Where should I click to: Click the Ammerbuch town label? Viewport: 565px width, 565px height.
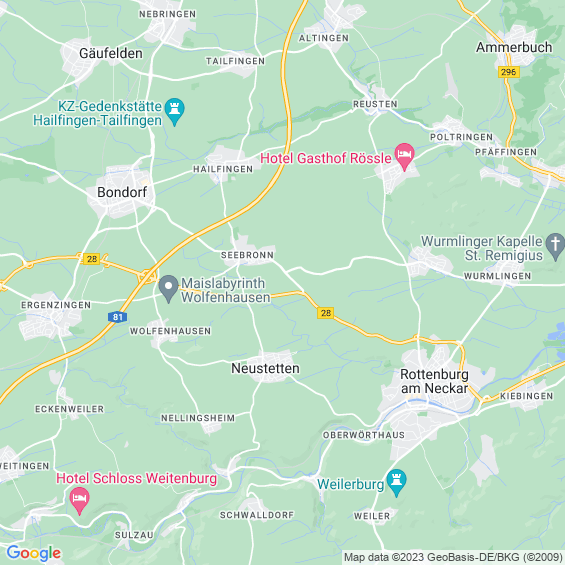coord(514,47)
